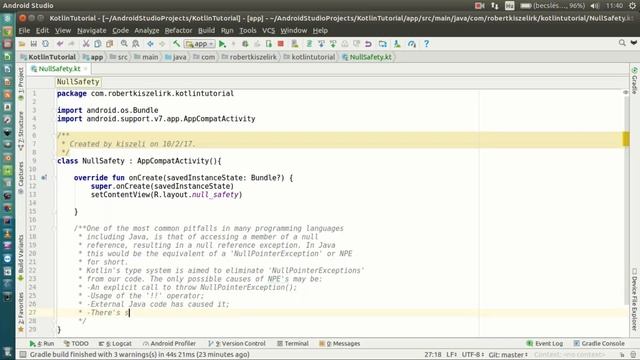Image resolution: width=640 pixels, height=360 pixels.
Task: Open the VCS menu
Action: (x=268, y=31)
